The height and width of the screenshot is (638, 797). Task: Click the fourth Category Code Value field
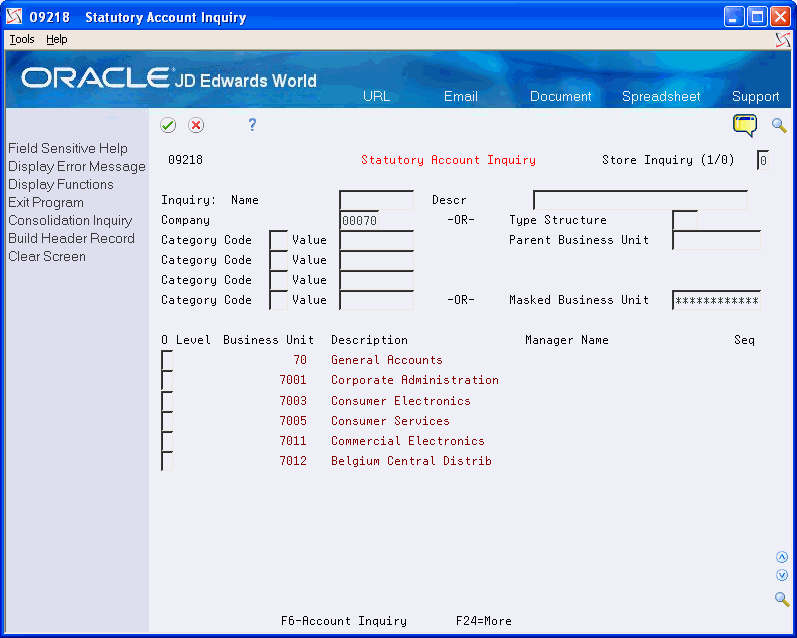point(376,300)
